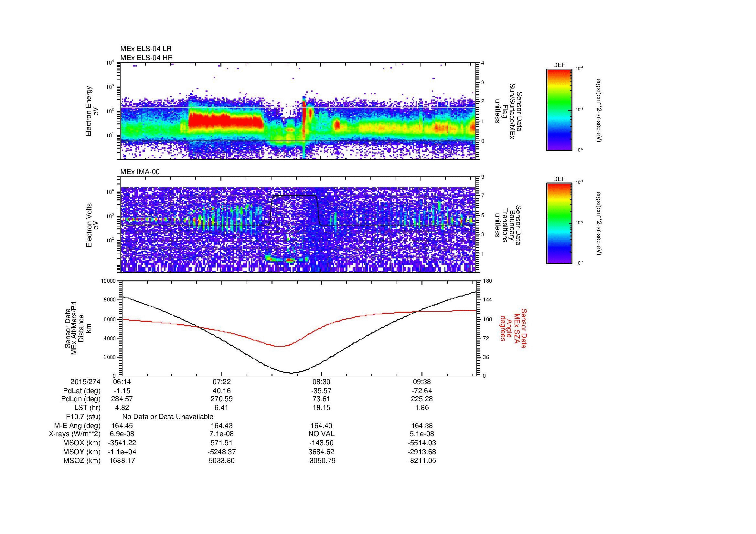756x534 pixels.
Task: Click the PdLon value '225.28'
Action: click(422, 399)
